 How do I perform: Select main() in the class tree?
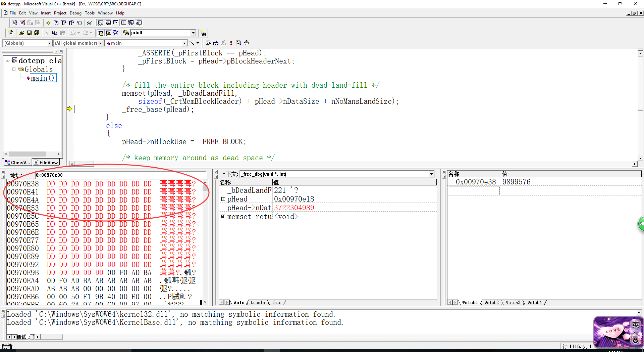(43, 78)
